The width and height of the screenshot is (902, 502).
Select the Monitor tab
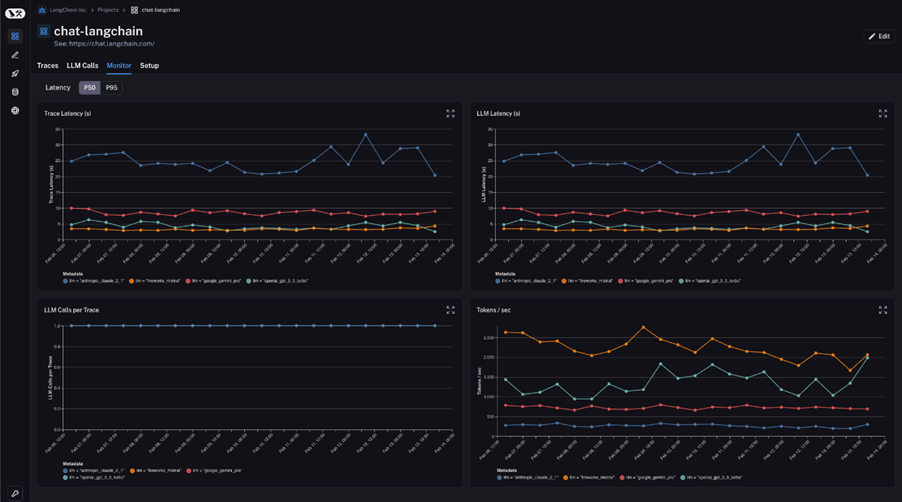coord(119,66)
